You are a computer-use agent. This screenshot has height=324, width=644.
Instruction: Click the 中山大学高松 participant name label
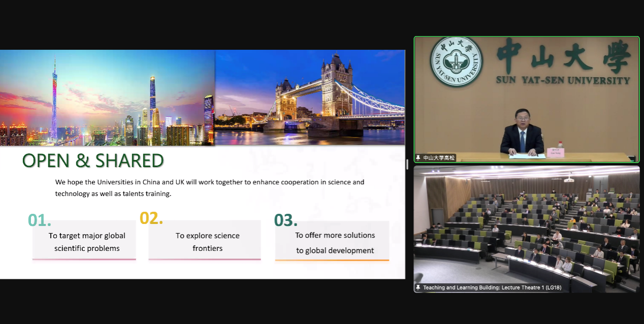click(439, 158)
